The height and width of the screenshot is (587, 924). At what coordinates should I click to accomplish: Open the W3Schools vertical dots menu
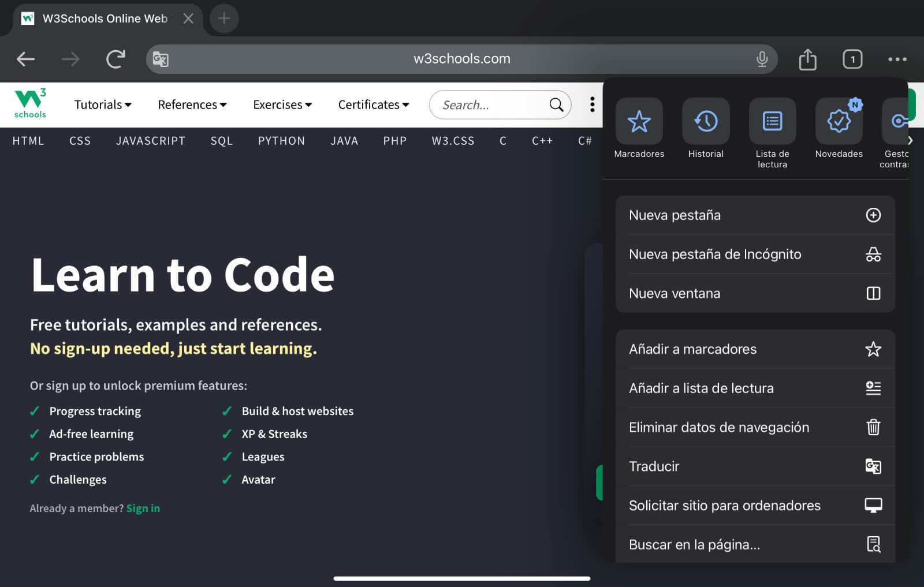592,104
